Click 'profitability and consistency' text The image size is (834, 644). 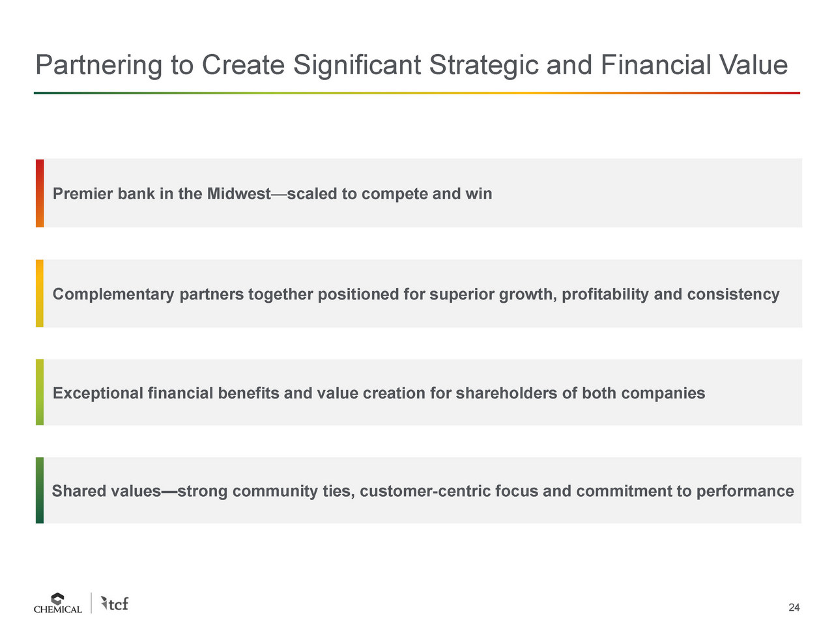click(670, 294)
